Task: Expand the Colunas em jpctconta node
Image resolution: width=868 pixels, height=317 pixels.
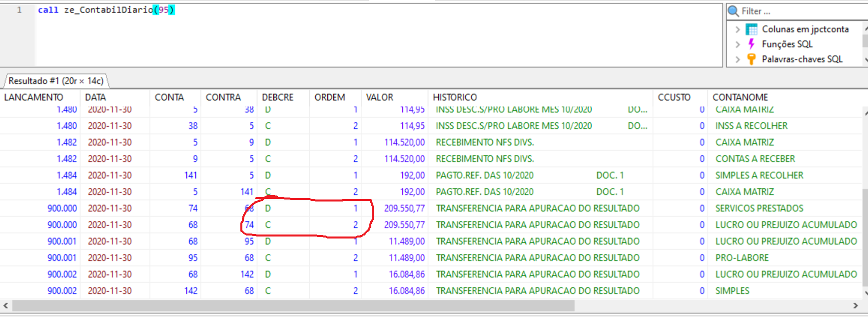Action: (738, 29)
